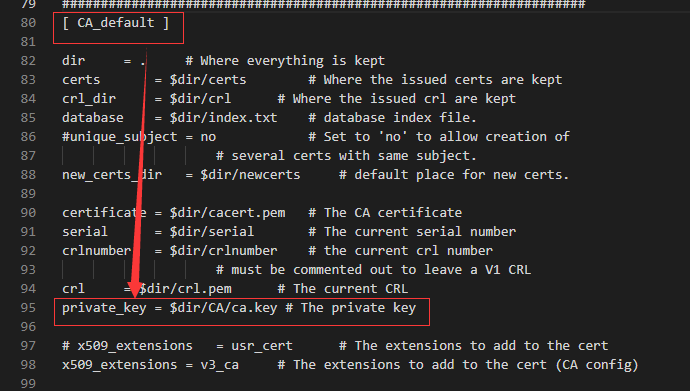Click line number 80 in the gutter

click(28, 22)
